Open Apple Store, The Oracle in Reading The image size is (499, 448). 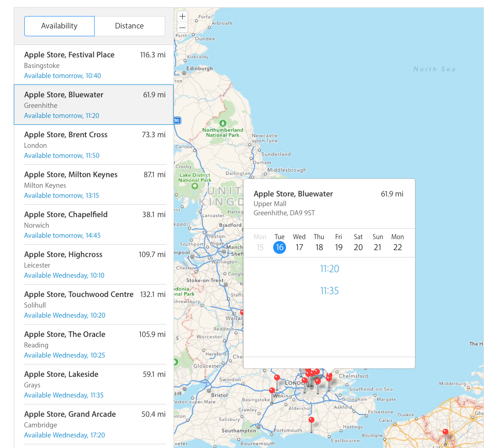point(94,344)
